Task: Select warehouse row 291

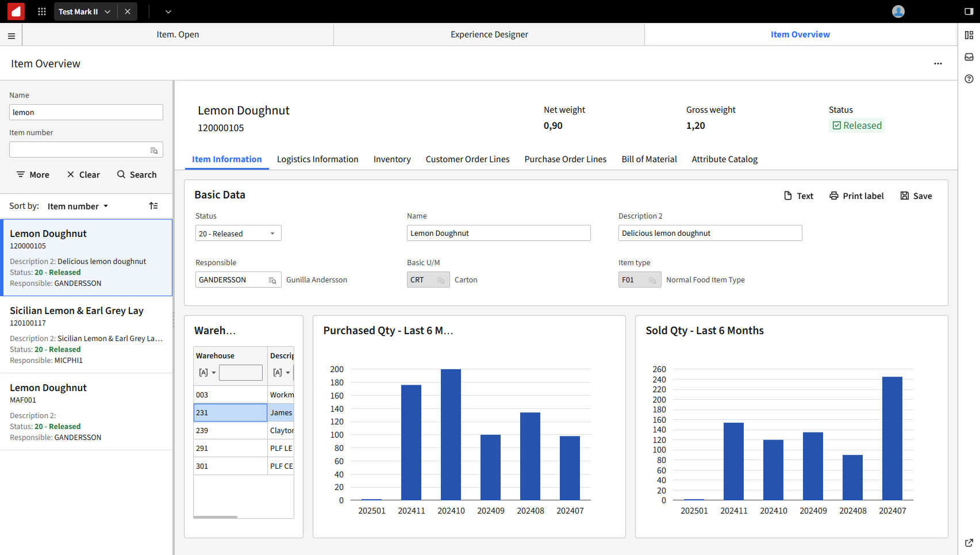Action: tap(230, 449)
